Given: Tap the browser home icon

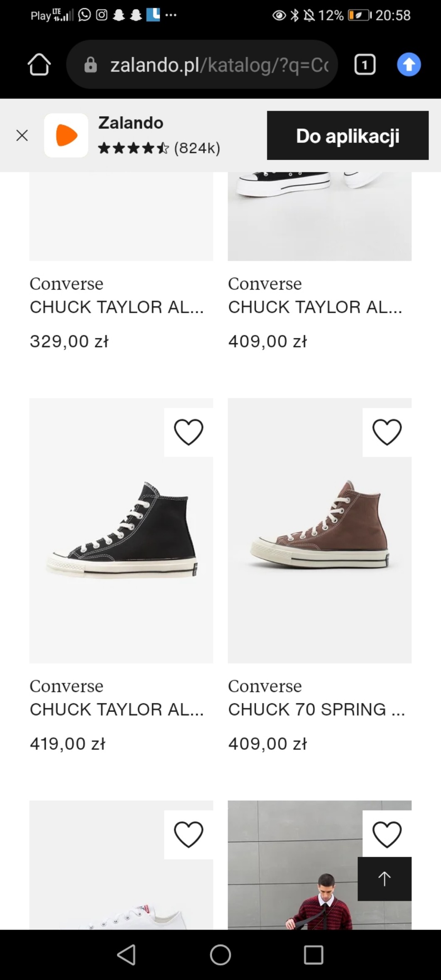Looking at the screenshot, I should (x=39, y=65).
